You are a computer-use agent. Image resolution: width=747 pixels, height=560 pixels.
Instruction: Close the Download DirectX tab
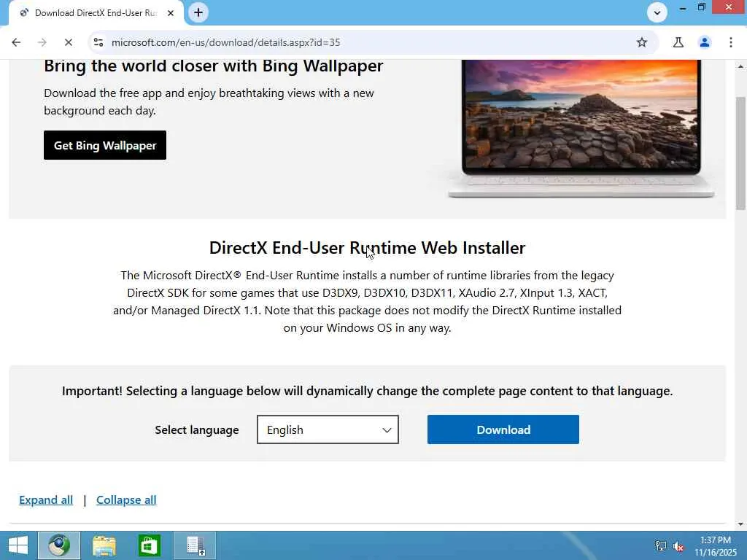(171, 13)
